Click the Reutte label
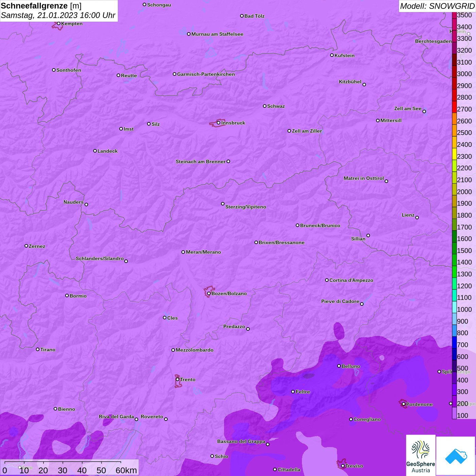 coord(129,75)
